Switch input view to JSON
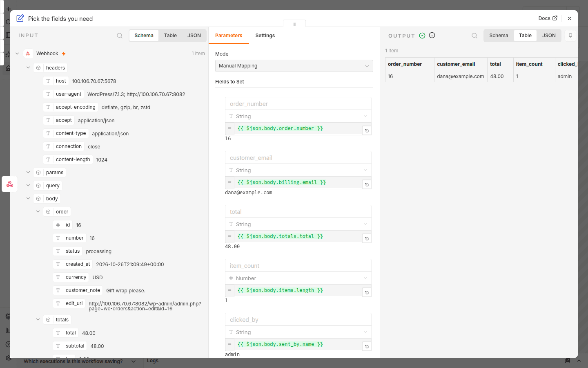Screen dimensions: 588x368 (x=194, y=36)
